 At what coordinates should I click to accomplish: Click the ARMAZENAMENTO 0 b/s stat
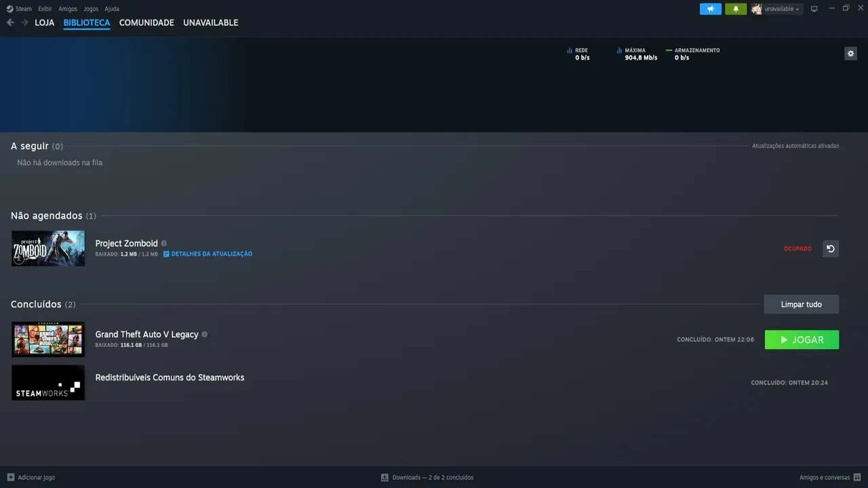[x=693, y=54]
